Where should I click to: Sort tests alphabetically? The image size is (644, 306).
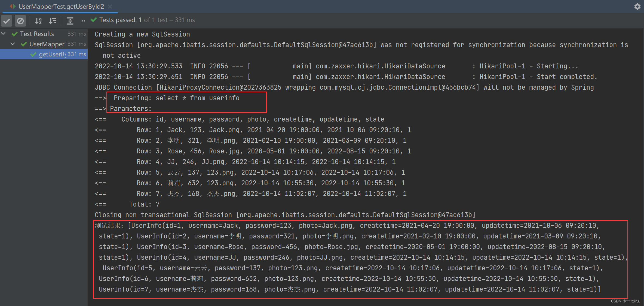point(38,21)
